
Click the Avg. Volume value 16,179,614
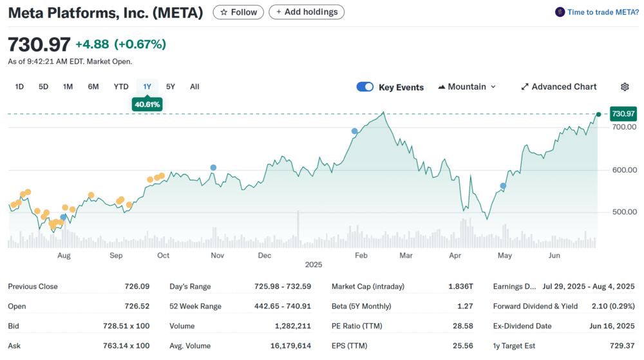coord(290,346)
